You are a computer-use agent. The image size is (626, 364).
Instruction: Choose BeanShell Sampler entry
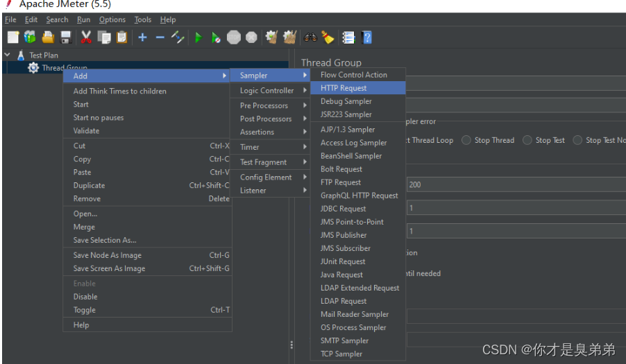358,156
